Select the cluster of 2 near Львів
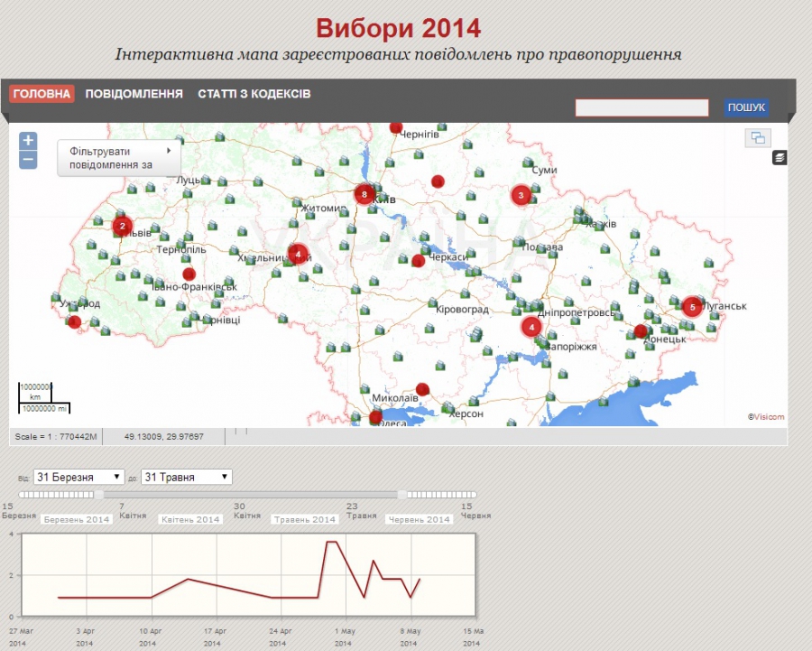812x651 pixels. 123,226
